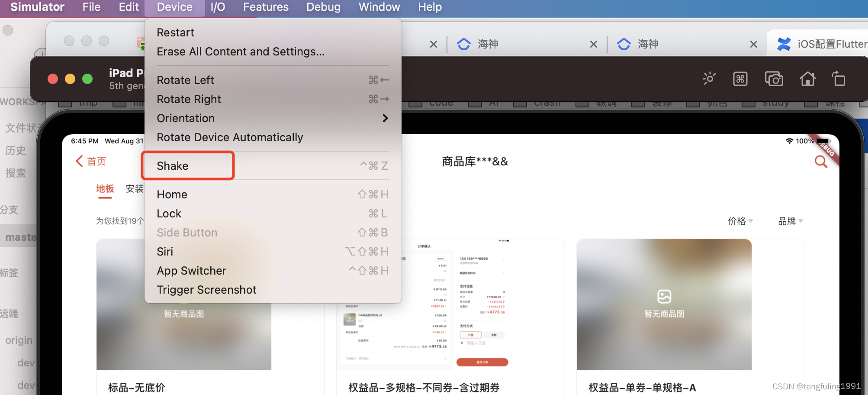
Task: Open the 权益品–单券–单规格–A product image
Action: coord(664,304)
